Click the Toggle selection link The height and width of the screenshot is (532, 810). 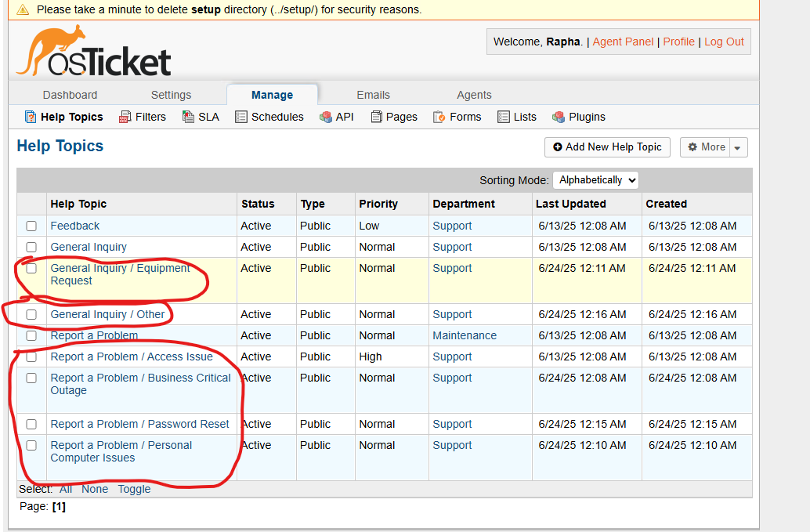[134, 489]
